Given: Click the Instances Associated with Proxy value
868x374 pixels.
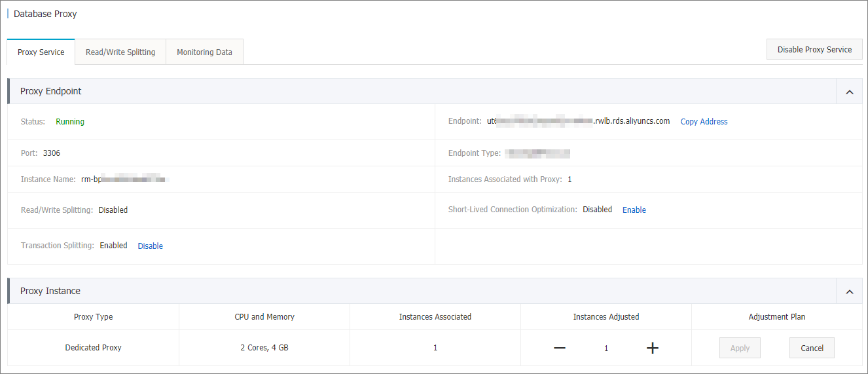Looking at the screenshot, I should click(x=570, y=179).
